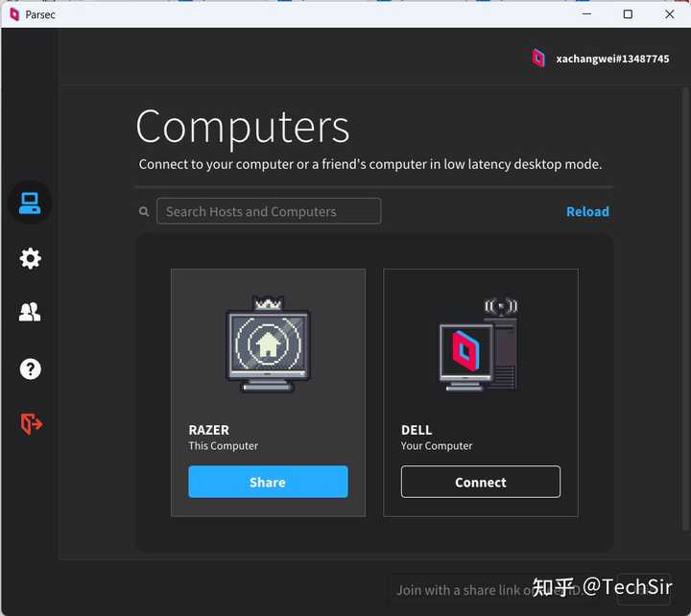The width and height of the screenshot is (691, 616).
Task: Click the DELL computer tower image
Action: [479, 344]
